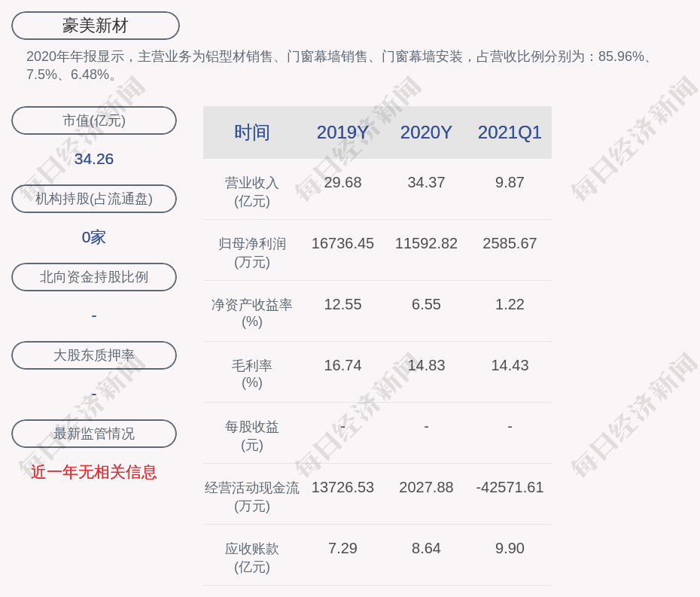The width and height of the screenshot is (700, 597).
Task: Click the 归母净利润 row label
Action: coord(252,252)
